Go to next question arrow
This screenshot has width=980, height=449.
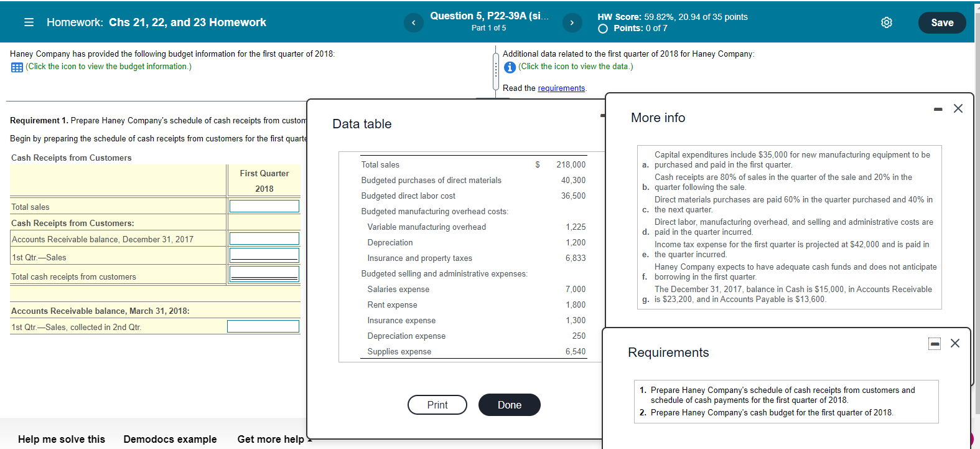pos(572,23)
